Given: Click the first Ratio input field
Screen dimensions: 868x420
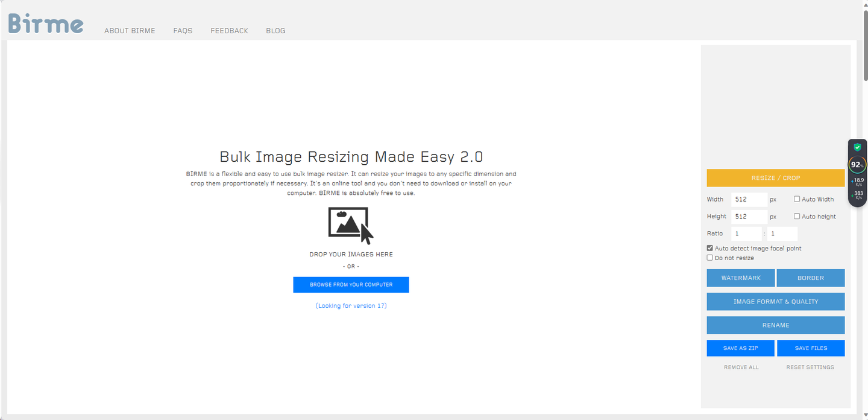Looking at the screenshot, I should pyautogui.click(x=746, y=234).
